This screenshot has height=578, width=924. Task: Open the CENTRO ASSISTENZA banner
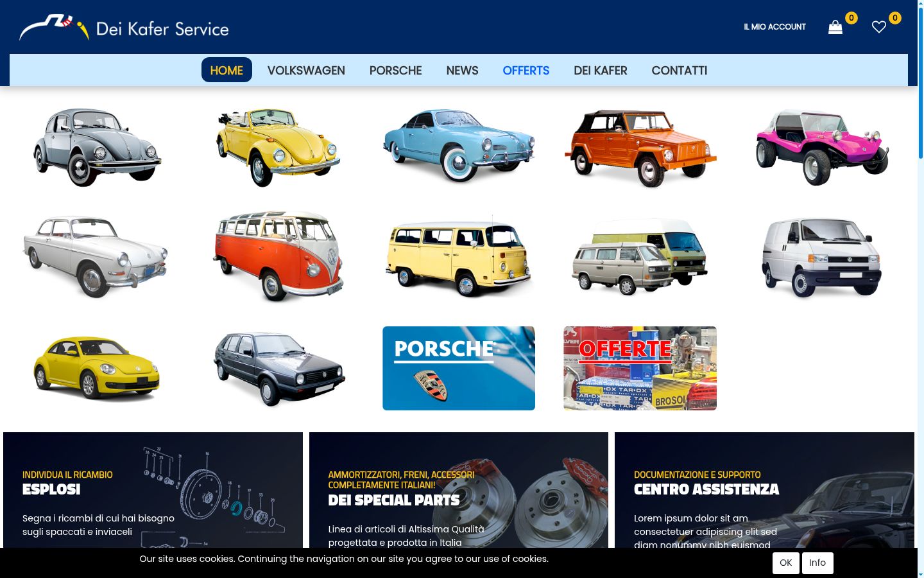coord(764,490)
